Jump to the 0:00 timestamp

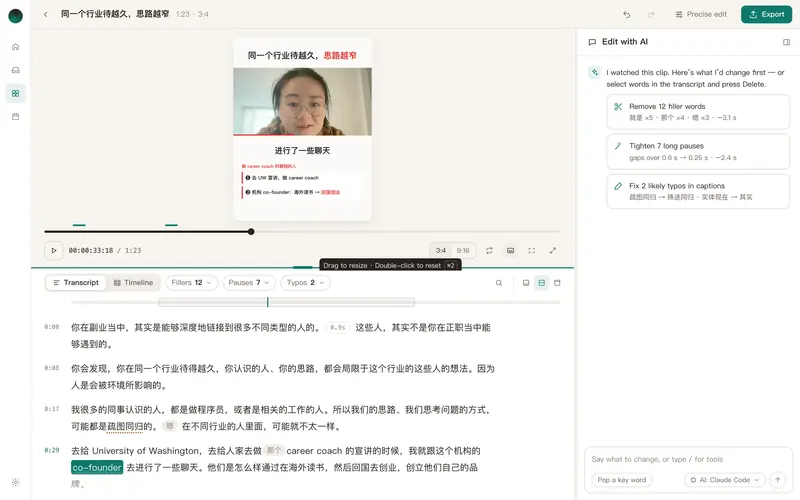(52, 327)
